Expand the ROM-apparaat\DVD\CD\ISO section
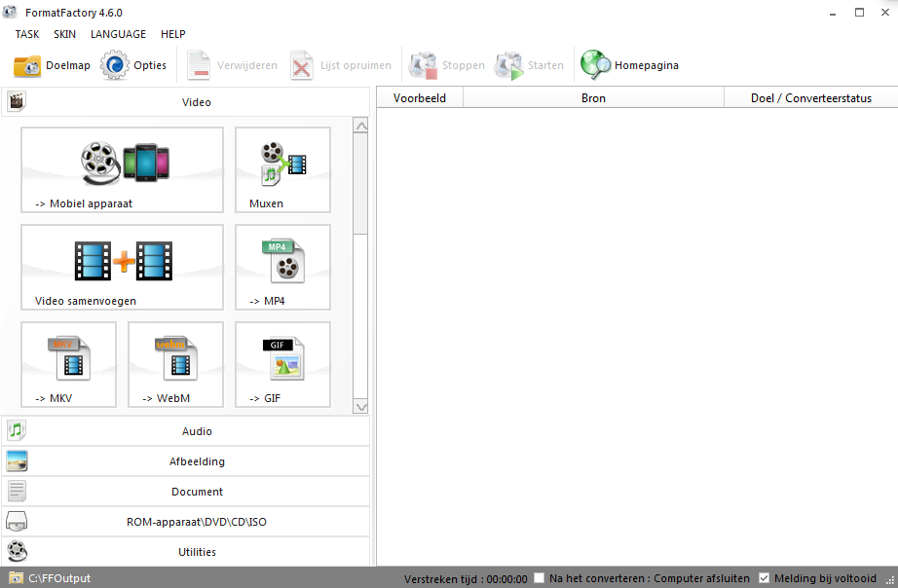 (x=196, y=522)
